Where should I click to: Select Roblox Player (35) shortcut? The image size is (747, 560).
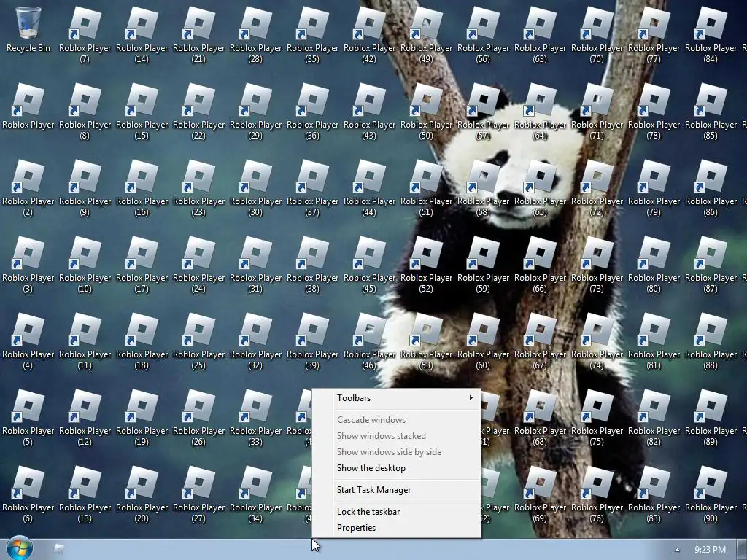(312, 34)
